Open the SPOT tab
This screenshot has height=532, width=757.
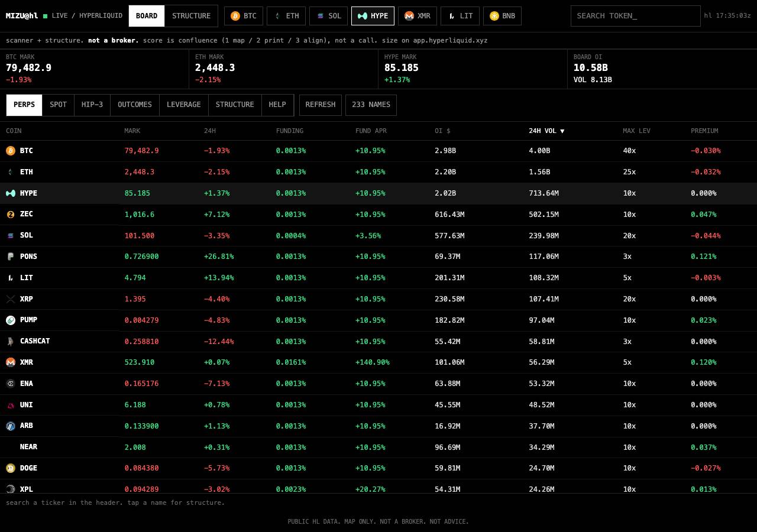(x=58, y=105)
